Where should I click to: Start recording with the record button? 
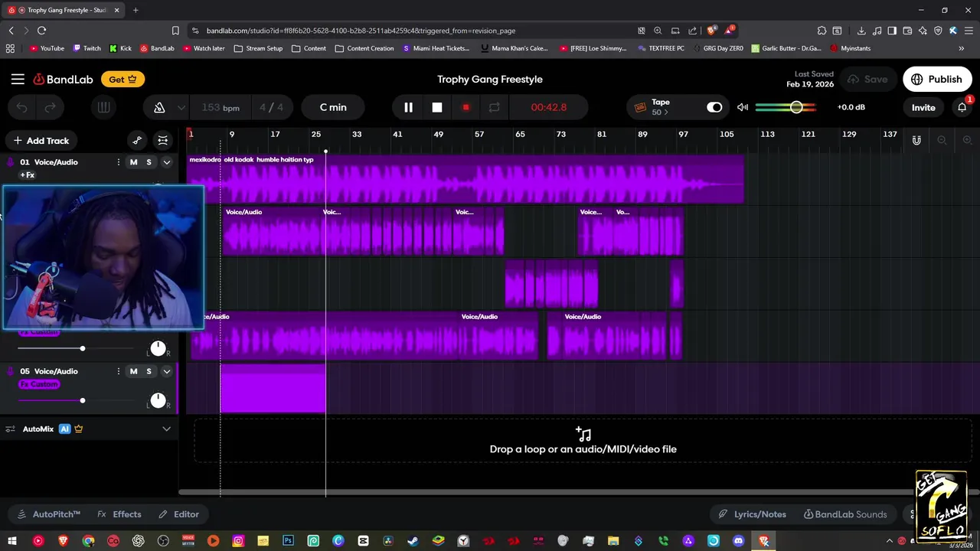pyautogui.click(x=465, y=107)
